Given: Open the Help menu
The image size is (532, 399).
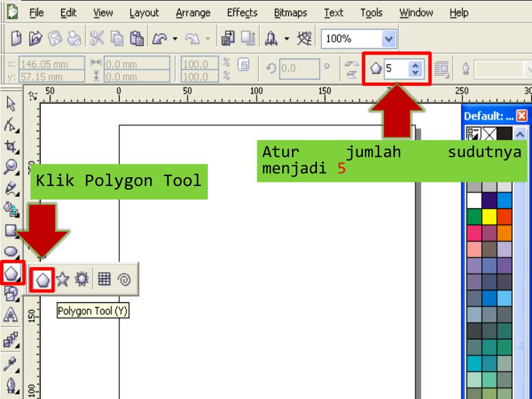Looking at the screenshot, I should [459, 13].
